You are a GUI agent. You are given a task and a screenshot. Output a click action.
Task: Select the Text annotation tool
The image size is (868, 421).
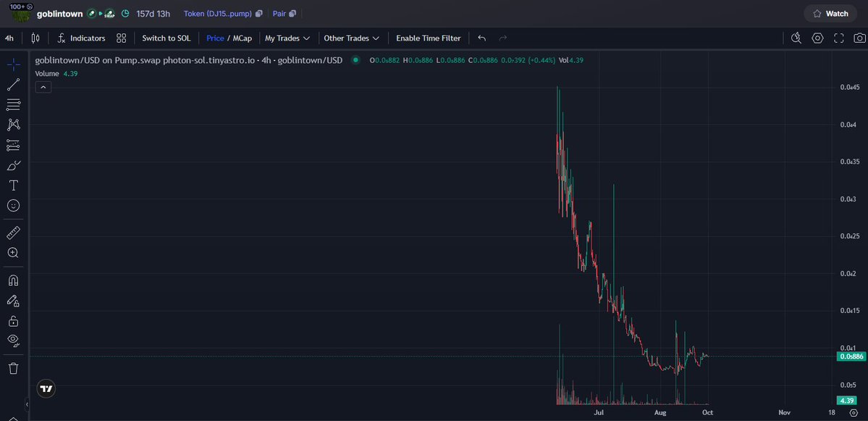point(14,185)
